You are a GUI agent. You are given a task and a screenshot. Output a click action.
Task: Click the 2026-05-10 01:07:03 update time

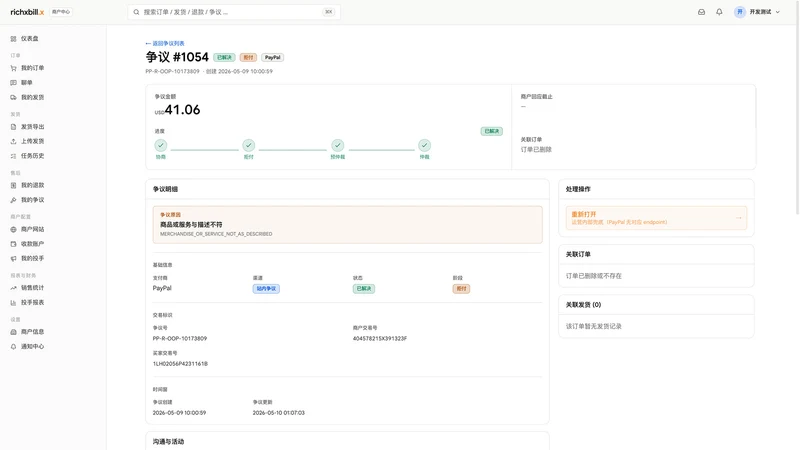click(279, 413)
